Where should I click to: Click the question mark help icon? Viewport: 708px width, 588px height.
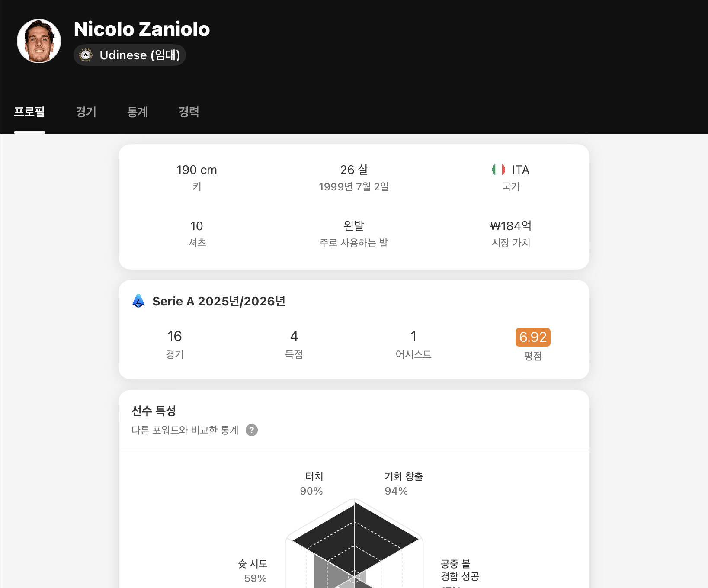click(252, 430)
